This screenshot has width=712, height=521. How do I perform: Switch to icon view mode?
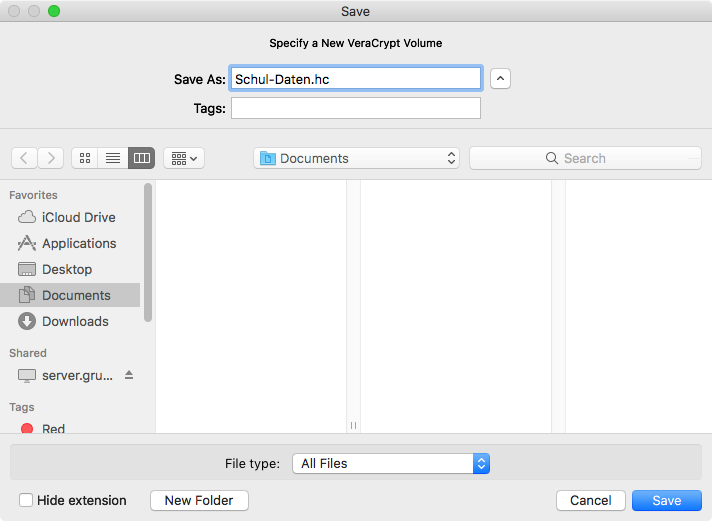(85, 158)
